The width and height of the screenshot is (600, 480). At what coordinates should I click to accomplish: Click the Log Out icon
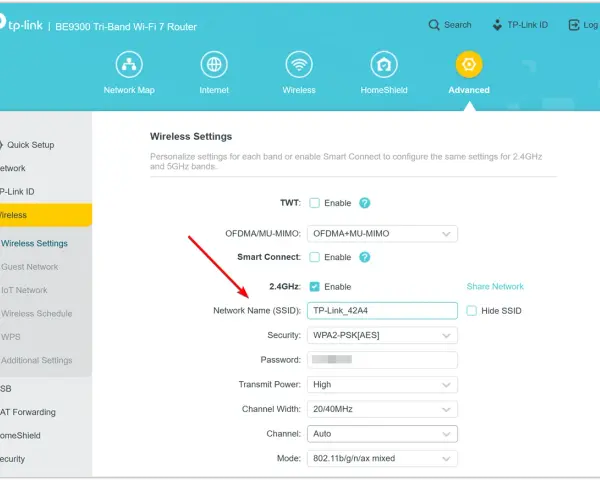pyautogui.click(x=574, y=25)
